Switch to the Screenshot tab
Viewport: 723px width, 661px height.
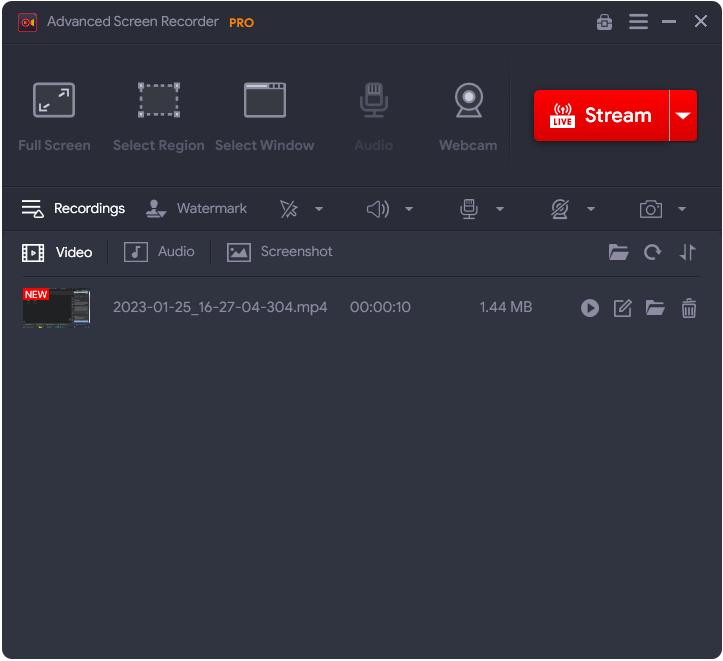pyautogui.click(x=280, y=252)
